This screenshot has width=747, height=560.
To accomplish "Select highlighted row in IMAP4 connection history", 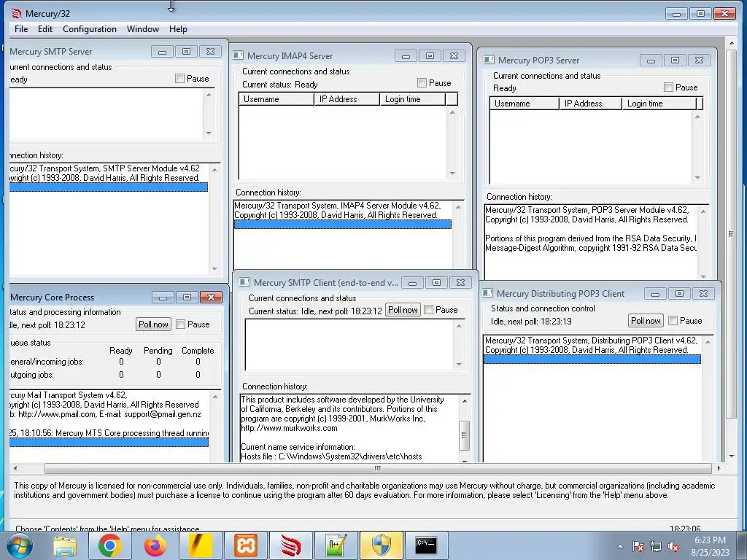I will (343, 225).
